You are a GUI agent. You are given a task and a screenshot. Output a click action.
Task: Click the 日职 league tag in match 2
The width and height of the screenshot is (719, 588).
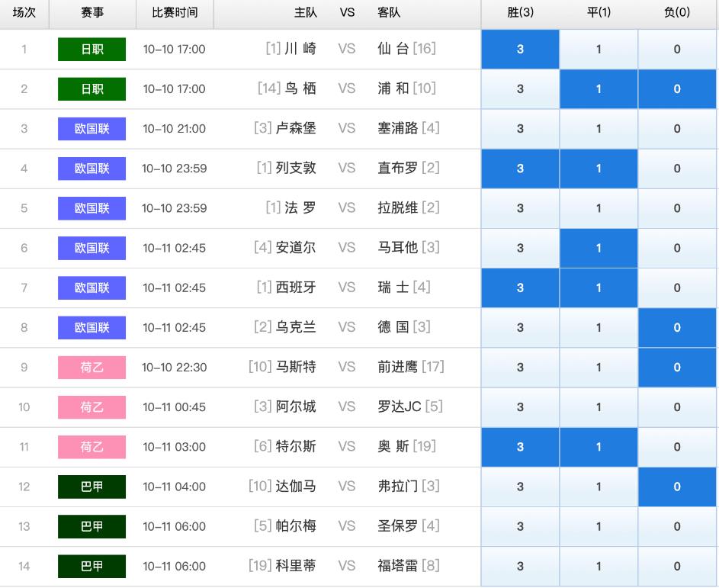tap(91, 89)
